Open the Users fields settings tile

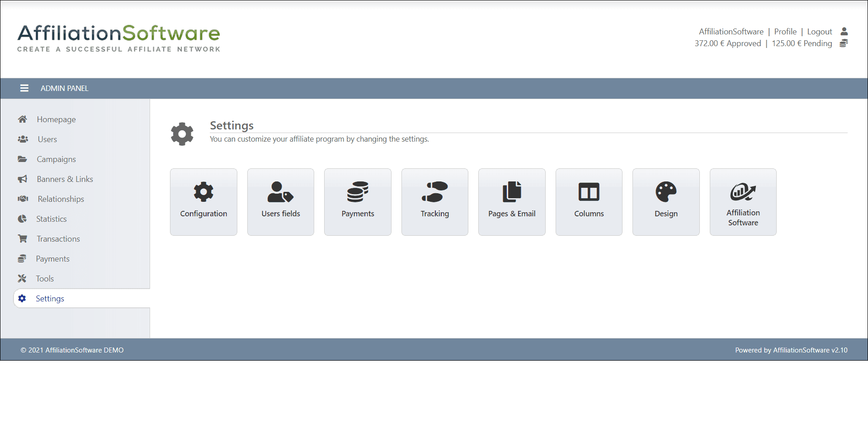click(x=280, y=202)
